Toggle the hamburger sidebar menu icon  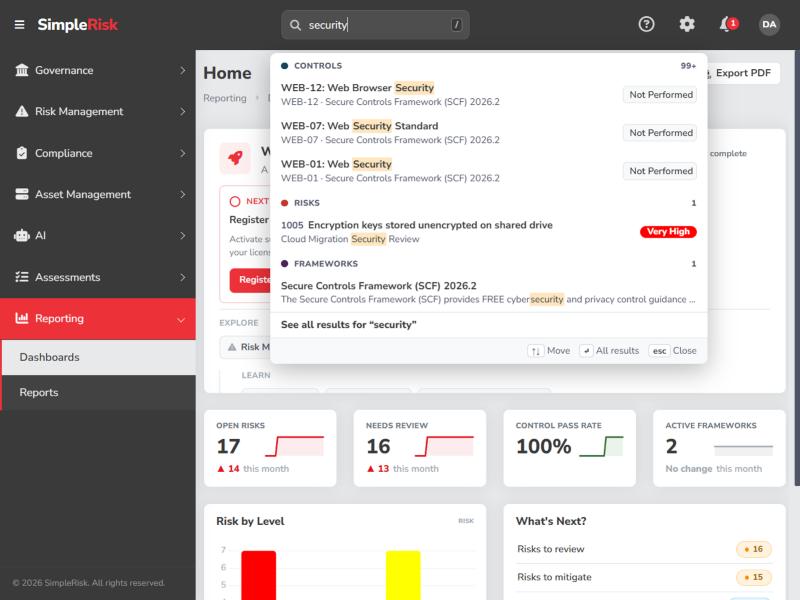coord(19,24)
